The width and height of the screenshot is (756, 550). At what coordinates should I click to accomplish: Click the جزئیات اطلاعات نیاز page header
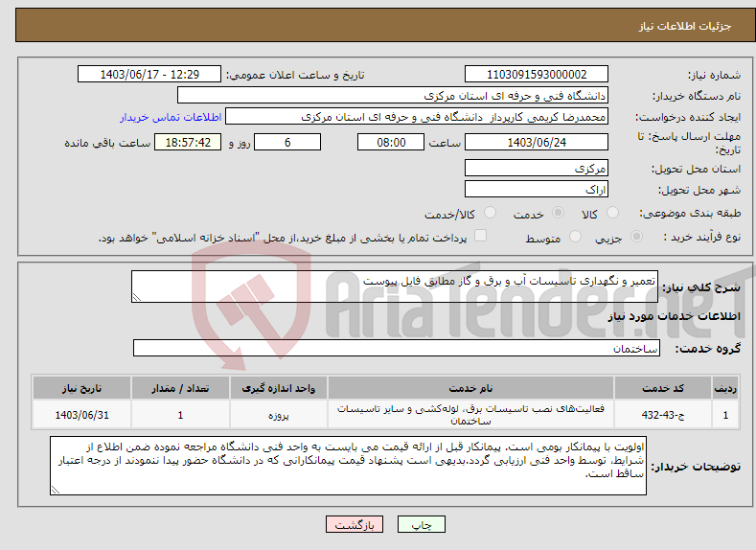[x=685, y=26]
